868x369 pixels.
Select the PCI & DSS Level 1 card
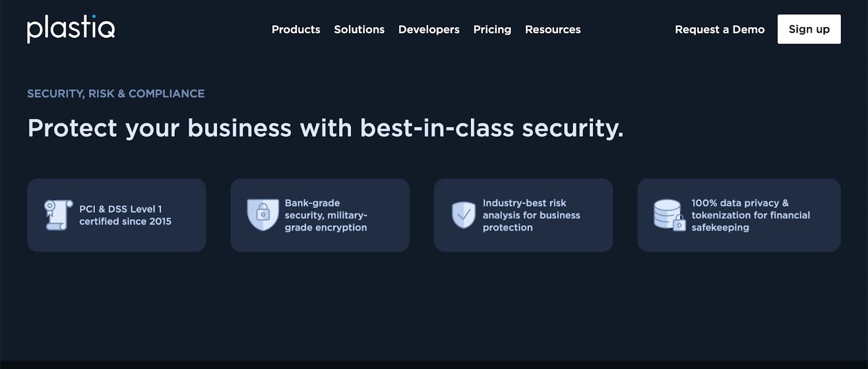[117, 215]
